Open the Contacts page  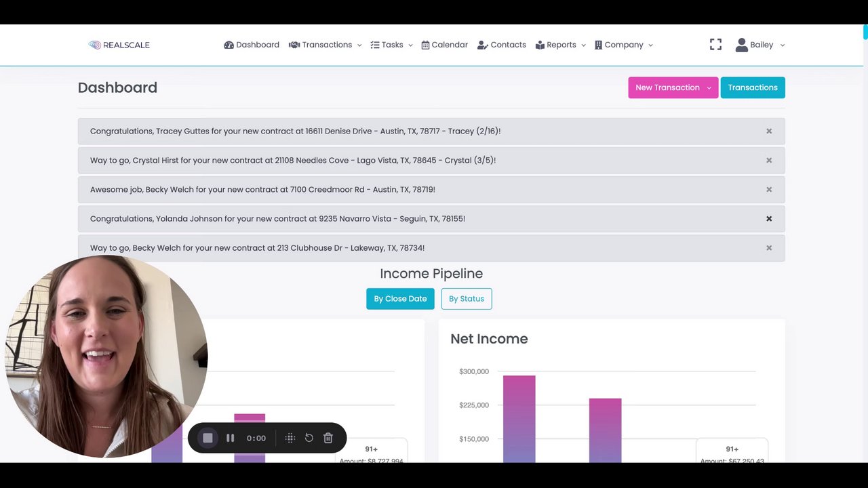click(502, 45)
